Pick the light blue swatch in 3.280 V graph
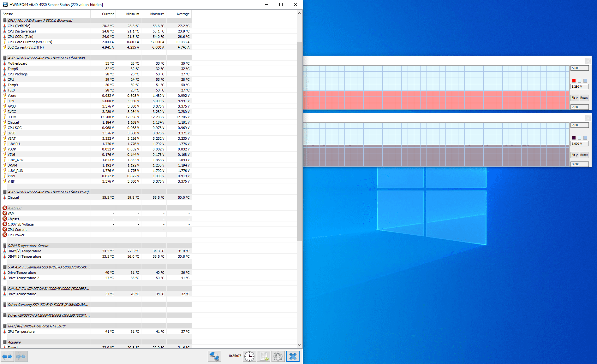The width and height of the screenshot is (597, 364). [585, 81]
